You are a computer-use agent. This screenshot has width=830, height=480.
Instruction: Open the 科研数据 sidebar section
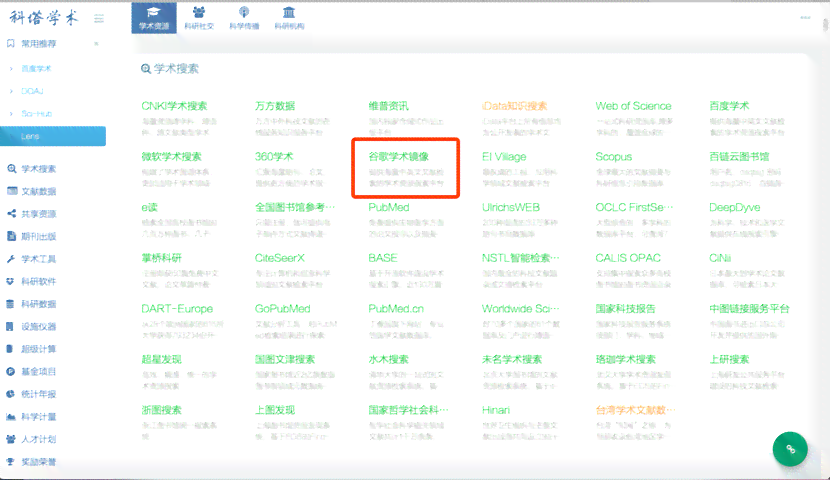[32, 304]
